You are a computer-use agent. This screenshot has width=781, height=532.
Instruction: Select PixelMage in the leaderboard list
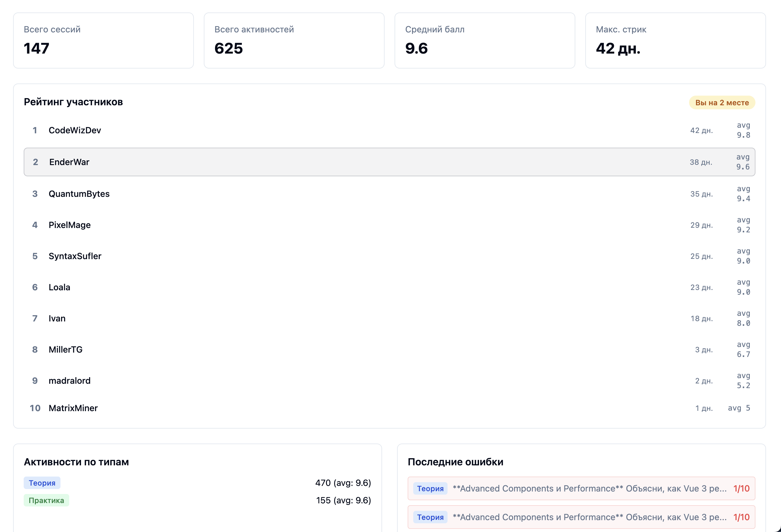69,225
